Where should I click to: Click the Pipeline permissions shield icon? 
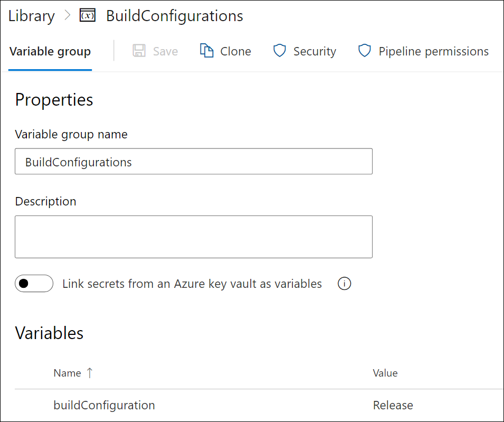(x=365, y=51)
